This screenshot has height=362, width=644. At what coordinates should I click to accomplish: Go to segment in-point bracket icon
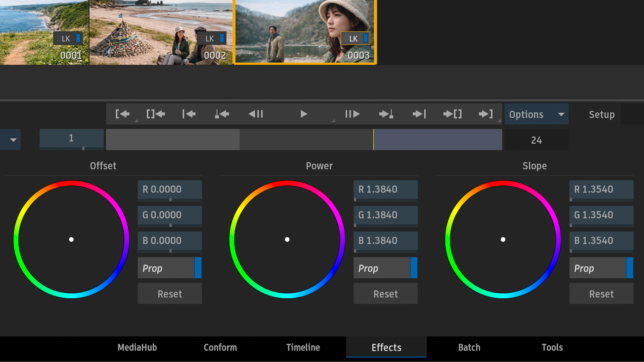click(122, 114)
